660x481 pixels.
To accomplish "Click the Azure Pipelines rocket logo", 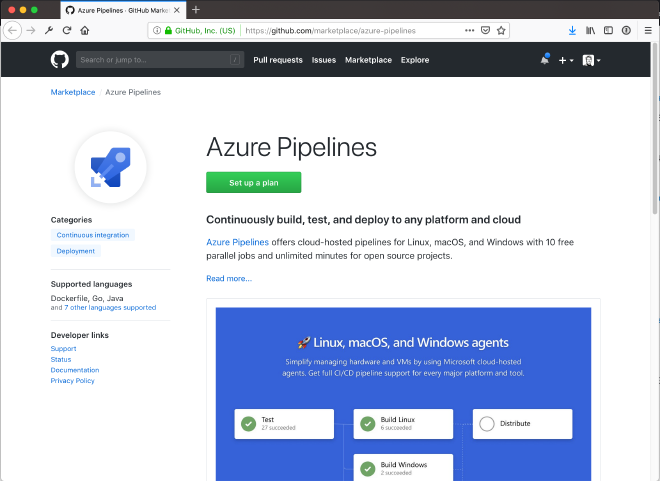I will [x=111, y=167].
